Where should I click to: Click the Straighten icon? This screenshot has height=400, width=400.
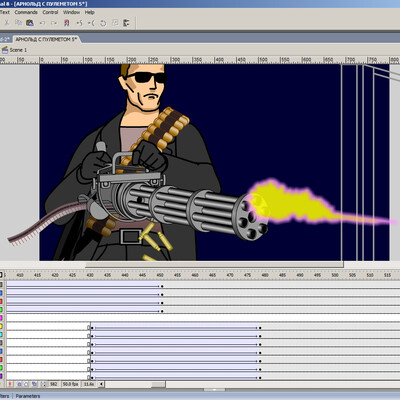click(91, 23)
